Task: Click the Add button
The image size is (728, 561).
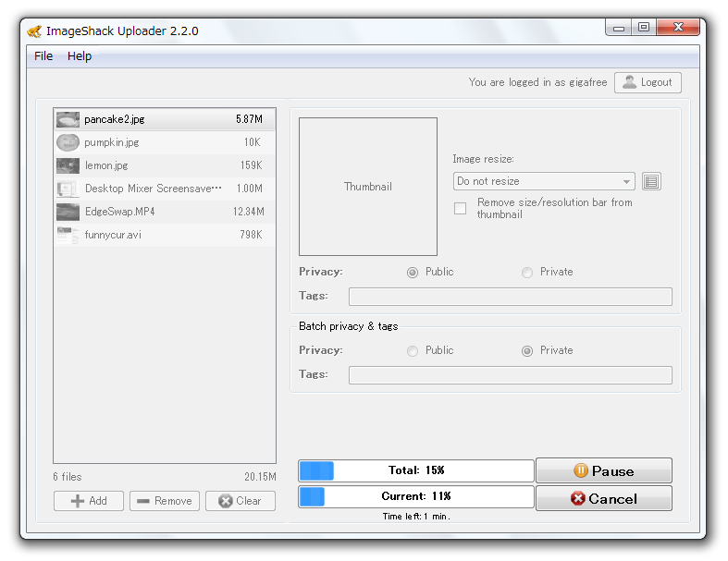Action: [x=89, y=501]
